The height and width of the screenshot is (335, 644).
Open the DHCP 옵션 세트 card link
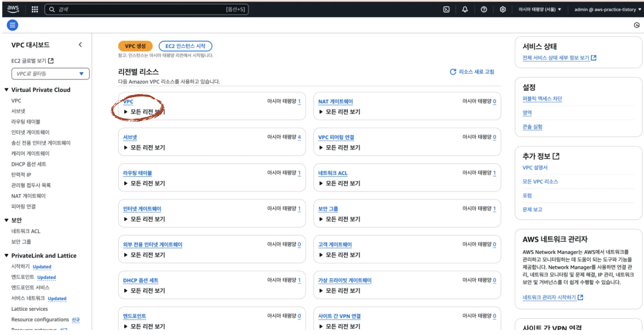(x=141, y=280)
